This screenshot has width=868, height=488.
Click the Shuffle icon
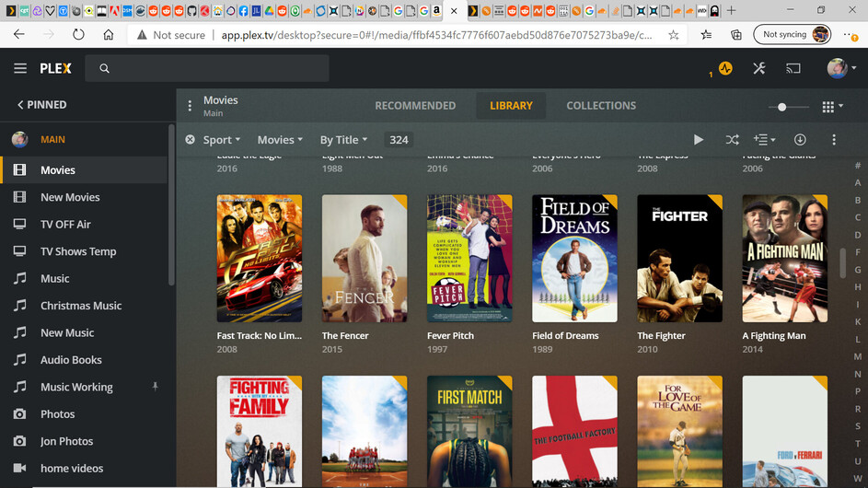[x=732, y=140]
